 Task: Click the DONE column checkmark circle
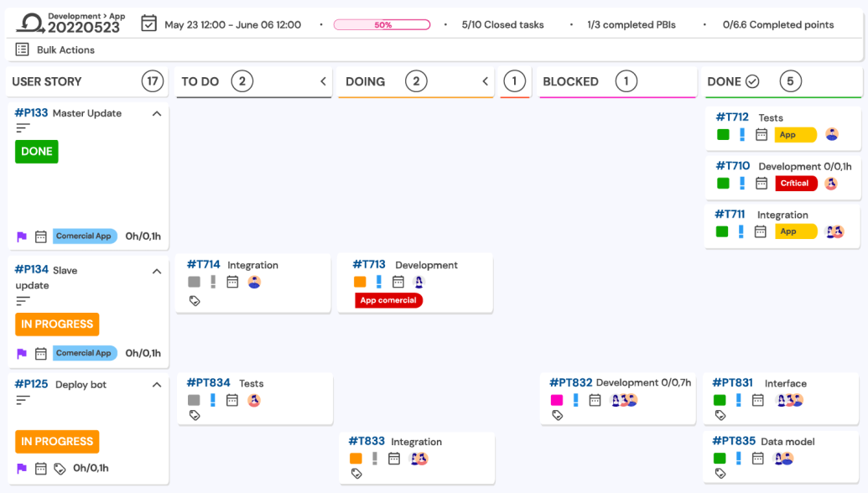[752, 81]
